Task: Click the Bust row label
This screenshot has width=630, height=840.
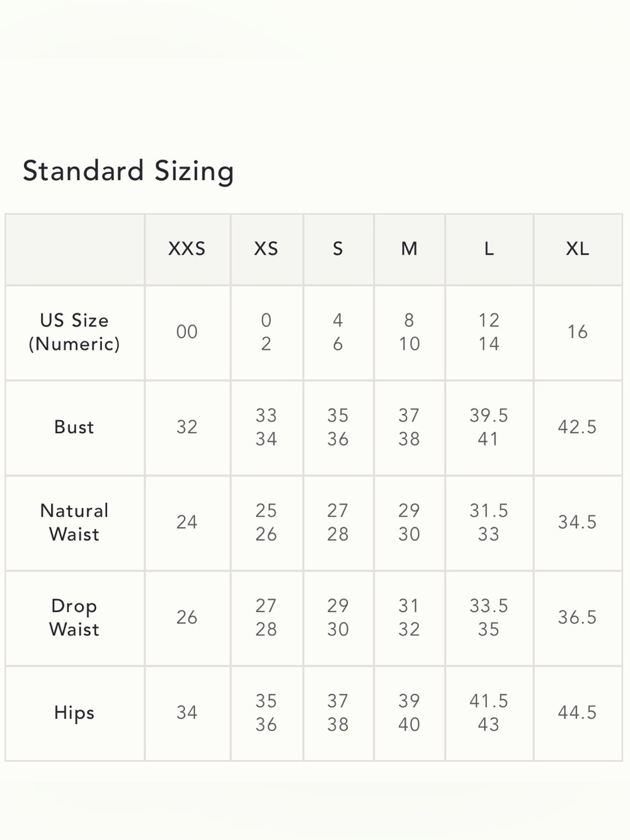Action: [x=74, y=427]
